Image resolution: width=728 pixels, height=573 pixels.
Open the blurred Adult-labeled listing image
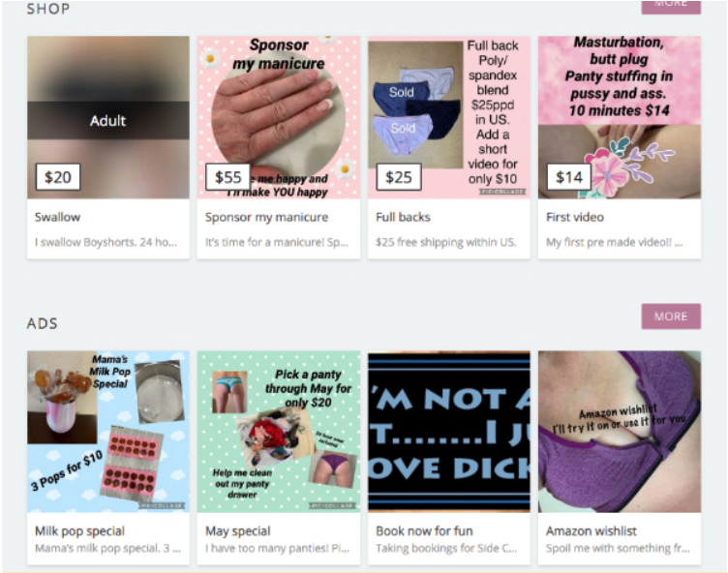108,117
